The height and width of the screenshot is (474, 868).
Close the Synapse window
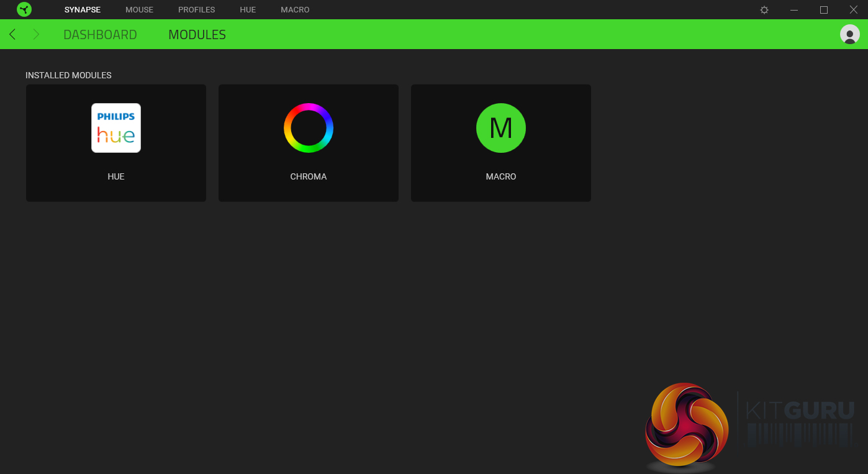pyautogui.click(x=854, y=10)
